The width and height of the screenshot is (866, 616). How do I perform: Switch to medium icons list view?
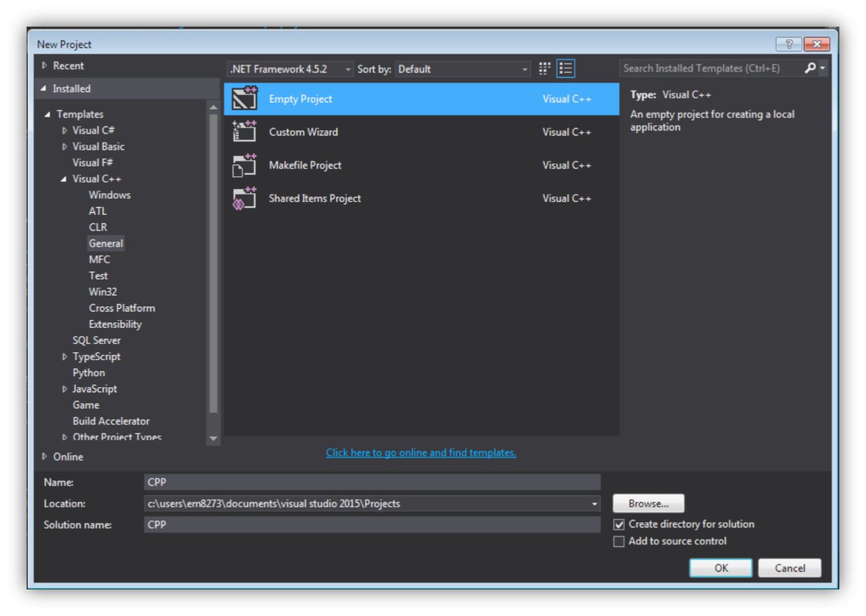(x=565, y=69)
